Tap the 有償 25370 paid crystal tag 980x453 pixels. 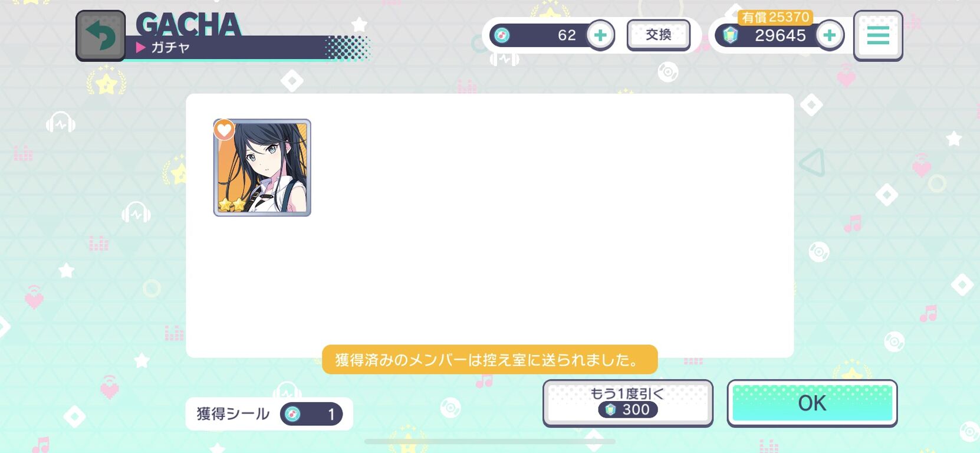(775, 18)
